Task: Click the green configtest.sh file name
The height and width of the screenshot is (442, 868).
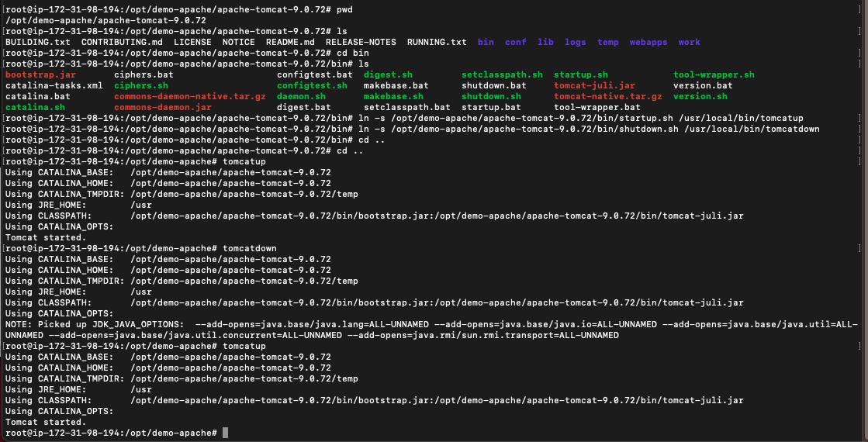Action: [312, 86]
